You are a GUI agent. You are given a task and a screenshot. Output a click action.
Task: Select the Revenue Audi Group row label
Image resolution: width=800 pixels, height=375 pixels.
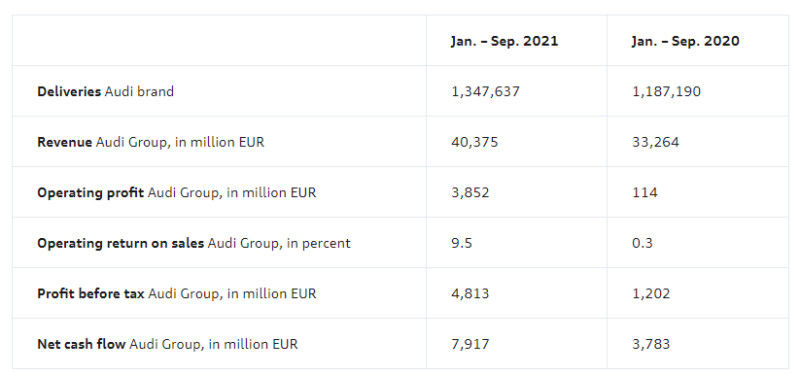point(151,142)
